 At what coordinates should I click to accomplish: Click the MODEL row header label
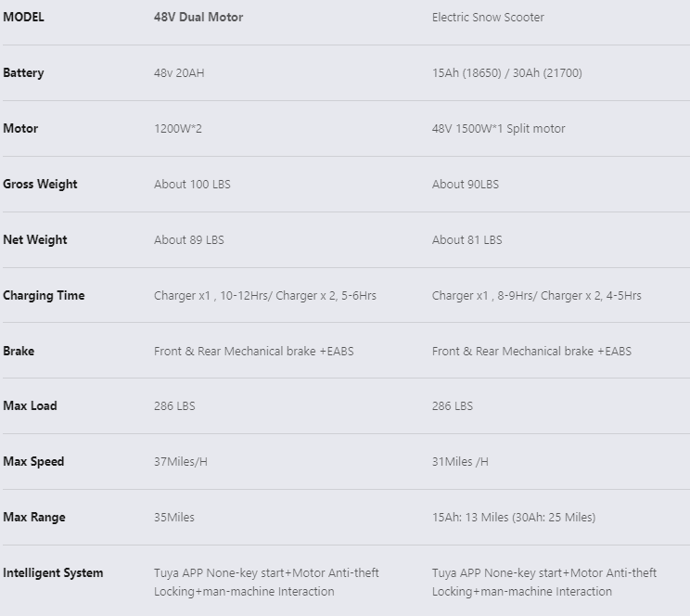pyautogui.click(x=23, y=18)
